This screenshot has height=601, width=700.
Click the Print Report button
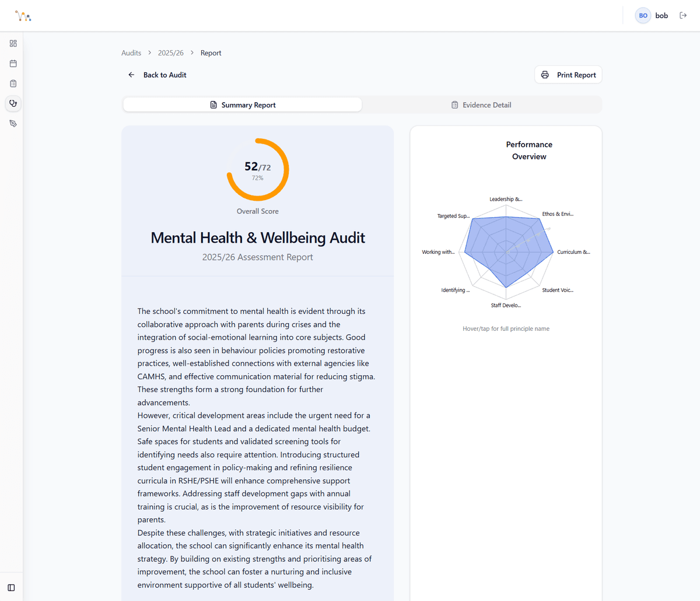[568, 75]
